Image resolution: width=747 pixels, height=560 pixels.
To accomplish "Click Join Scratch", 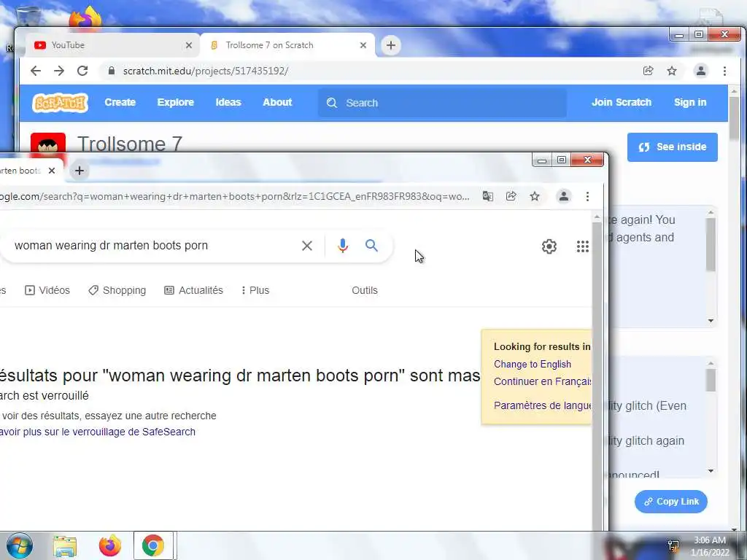I will pos(622,102).
